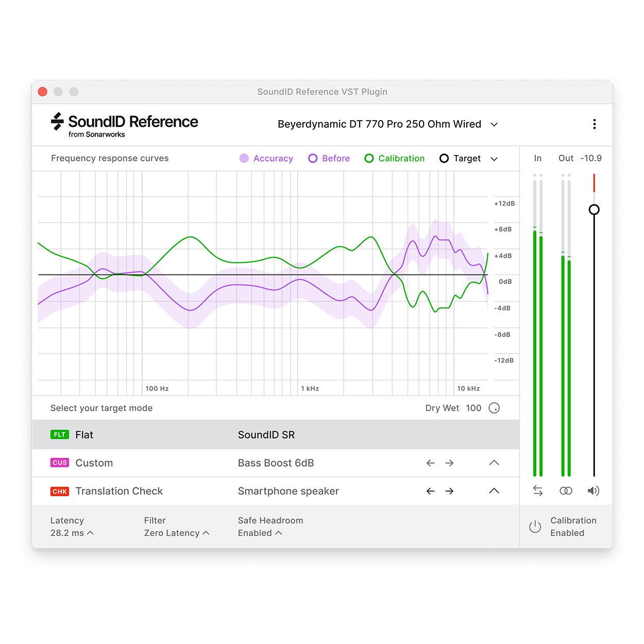This screenshot has width=644, height=644.
Task: Click the In level meter
Action: [x=538, y=325]
